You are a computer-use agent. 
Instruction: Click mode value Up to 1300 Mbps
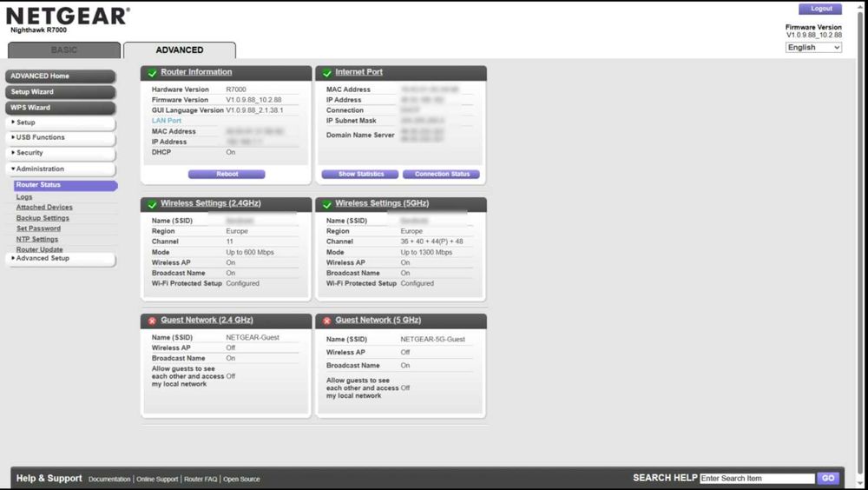[426, 252]
